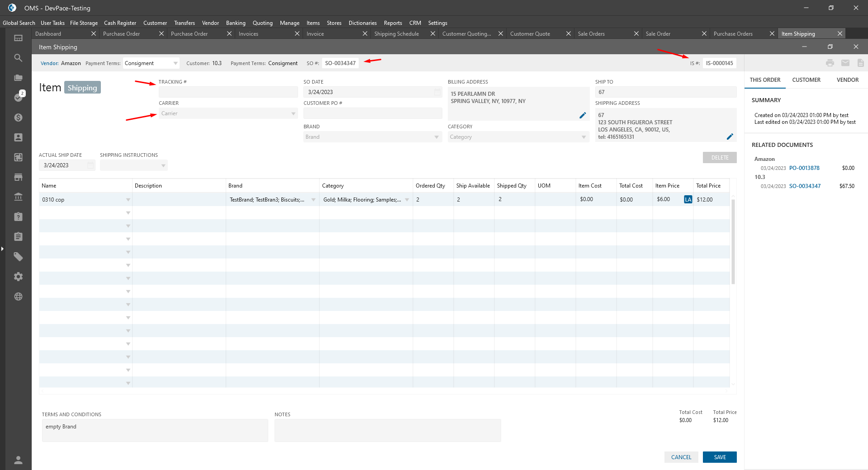Open the Reports menu
This screenshot has width=868, height=470.
pos(393,23)
